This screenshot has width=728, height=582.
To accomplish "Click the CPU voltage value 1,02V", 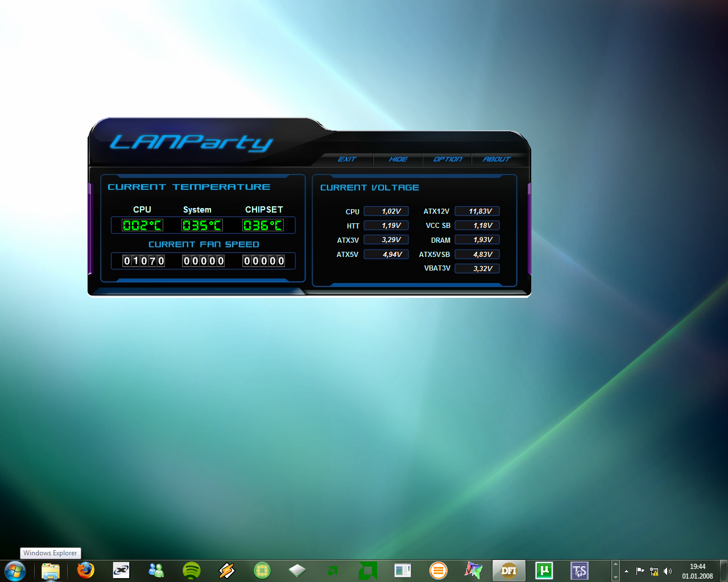I will click(386, 211).
